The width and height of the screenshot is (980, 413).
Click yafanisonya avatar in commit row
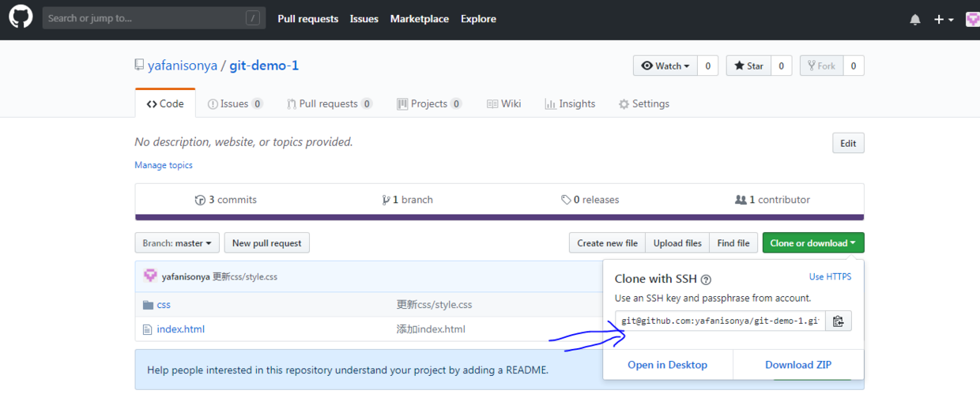pyautogui.click(x=150, y=276)
